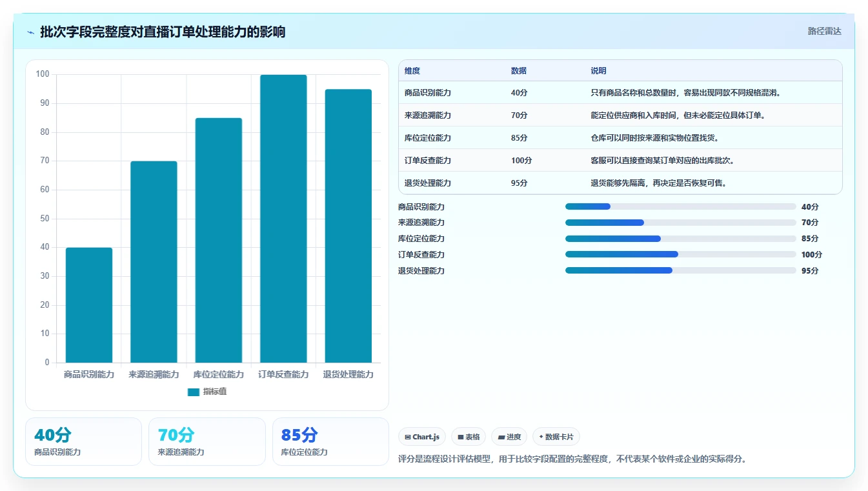Open the 40分 商品识别能力 data card

(x=83, y=441)
